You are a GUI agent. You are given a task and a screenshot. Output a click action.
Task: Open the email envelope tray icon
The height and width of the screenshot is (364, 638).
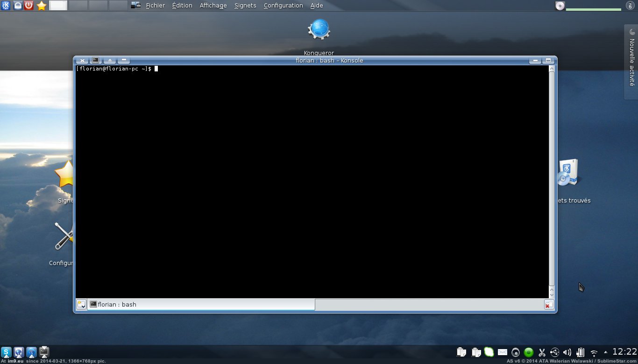click(x=503, y=353)
